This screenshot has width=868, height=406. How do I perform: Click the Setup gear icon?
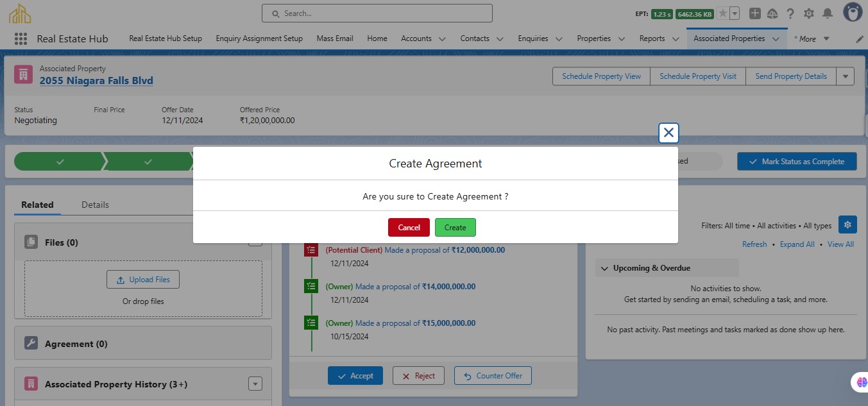[809, 13]
